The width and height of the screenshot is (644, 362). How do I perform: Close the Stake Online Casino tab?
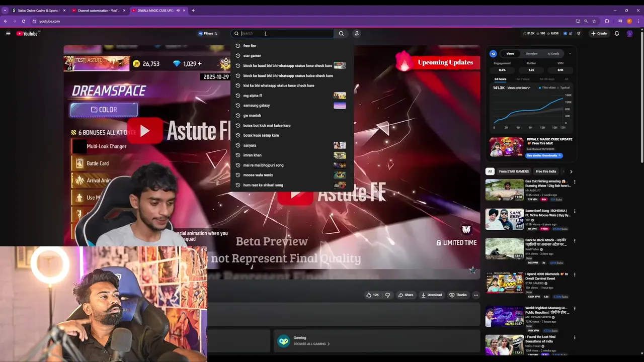[x=64, y=11]
